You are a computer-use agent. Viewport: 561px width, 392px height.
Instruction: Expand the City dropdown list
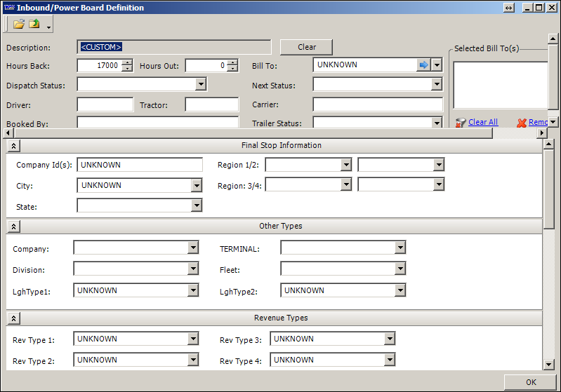pos(196,186)
